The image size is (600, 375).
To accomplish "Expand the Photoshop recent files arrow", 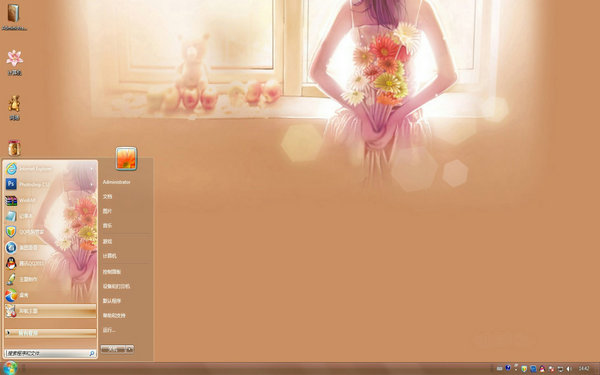I will tap(92, 184).
